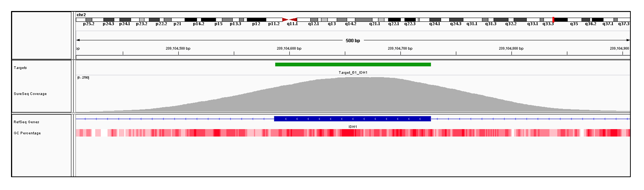Click the Target_61_IDH1 label text
Screen dimensions: 644x190
pos(353,73)
